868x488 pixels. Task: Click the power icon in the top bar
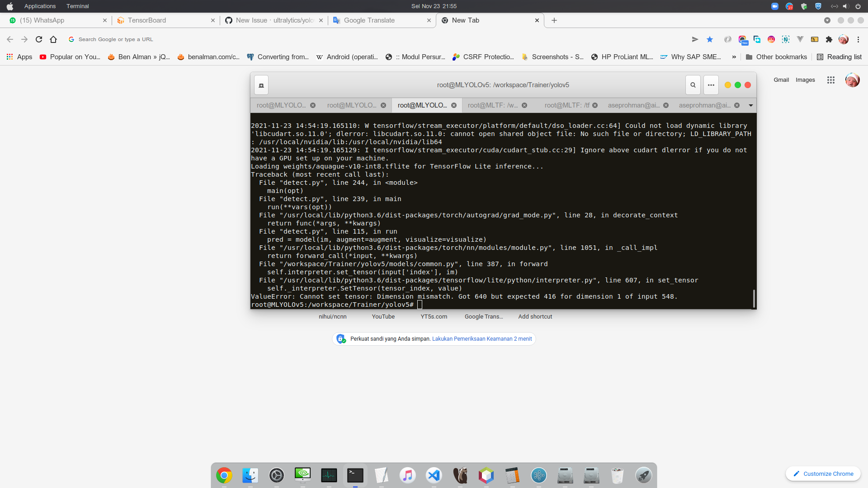858,6
